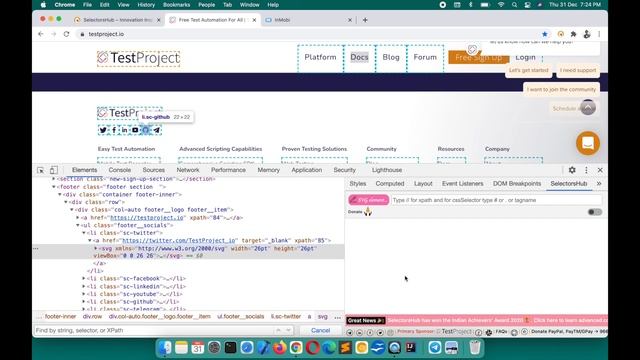This screenshot has width=640, height=360.
Task: Select the li.sc-twitter breadcrumb
Action: [x=286, y=317]
